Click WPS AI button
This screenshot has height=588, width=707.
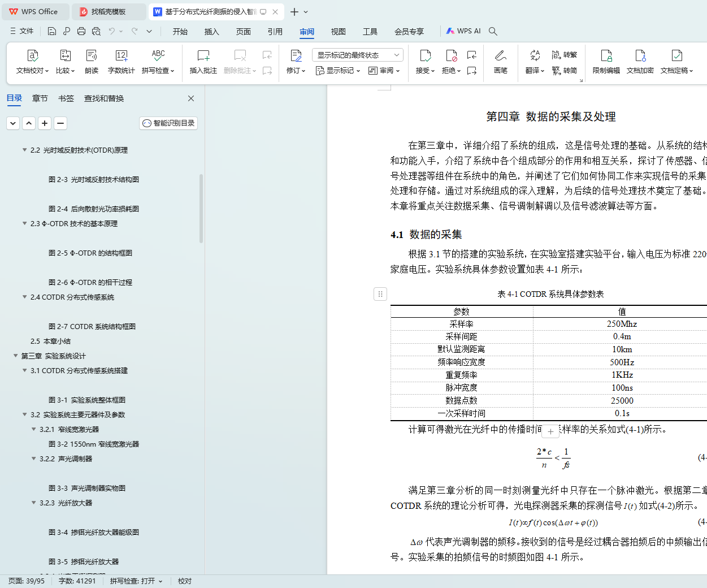point(463,31)
